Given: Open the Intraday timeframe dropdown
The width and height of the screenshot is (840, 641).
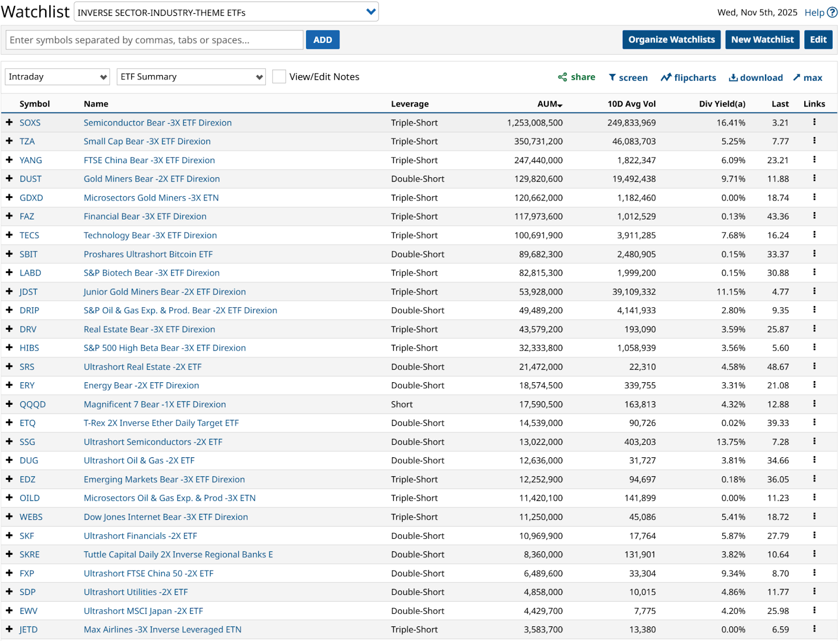Looking at the screenshot, I should click(x=57, y=77).
